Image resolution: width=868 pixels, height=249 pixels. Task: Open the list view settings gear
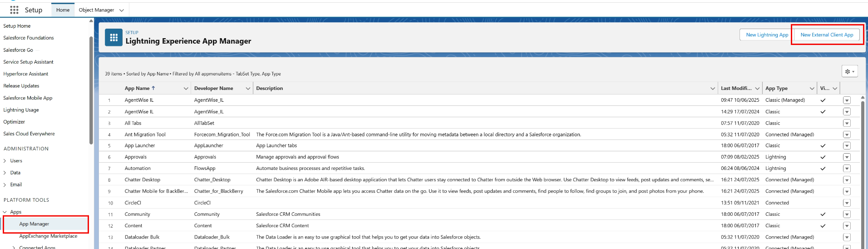pos(849,71)
